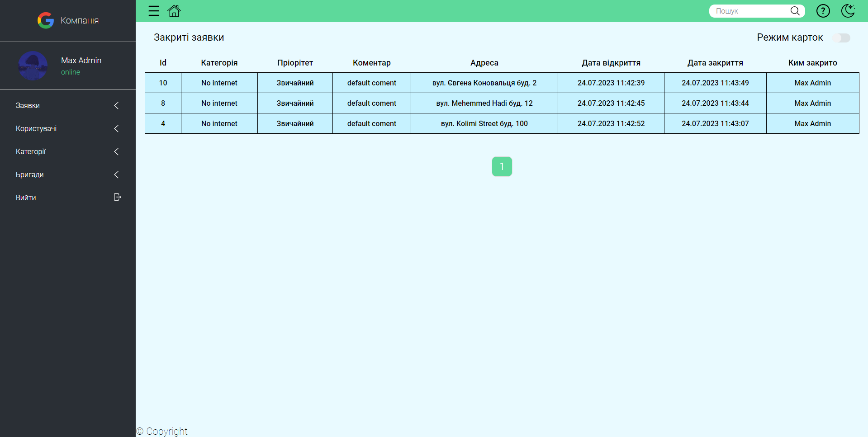The height and width of the screenshot is (437, 868).
Task: Select Категорії in the sidebar
Action: point(30,151)
